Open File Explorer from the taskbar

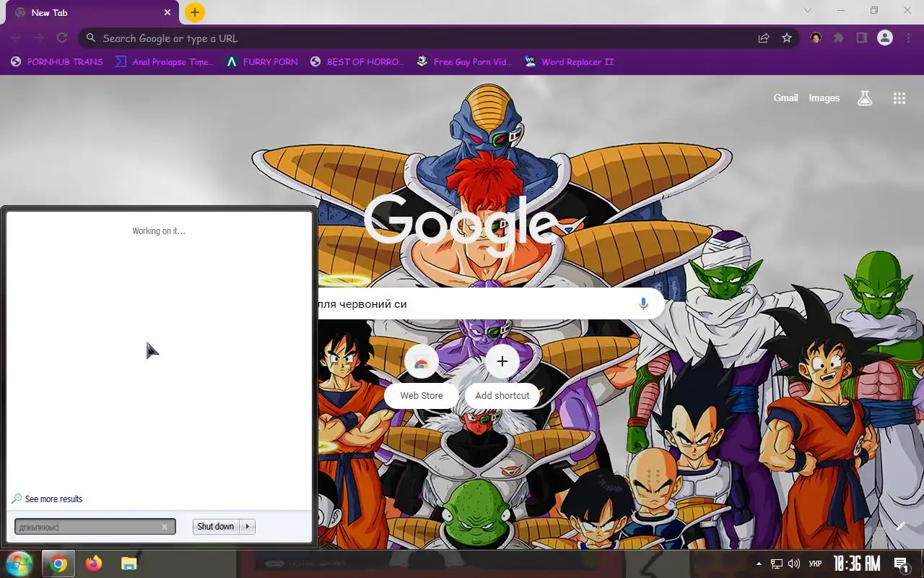click(128, 564)
